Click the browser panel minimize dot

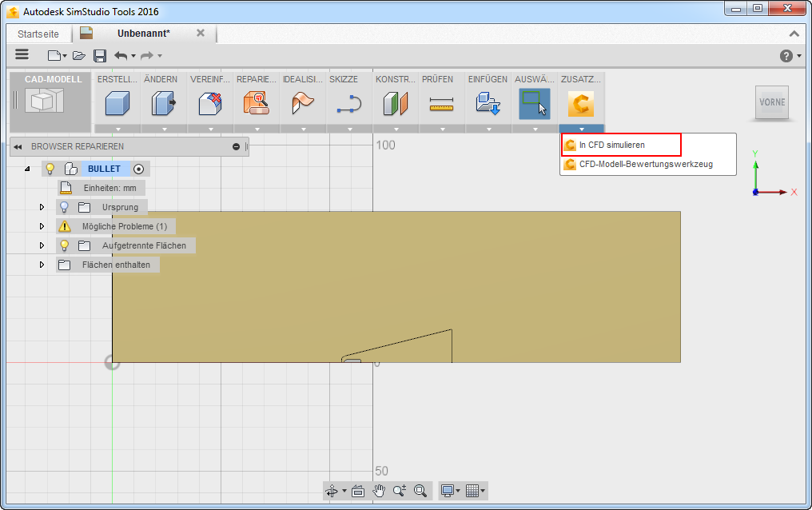[x=236, y=147]
